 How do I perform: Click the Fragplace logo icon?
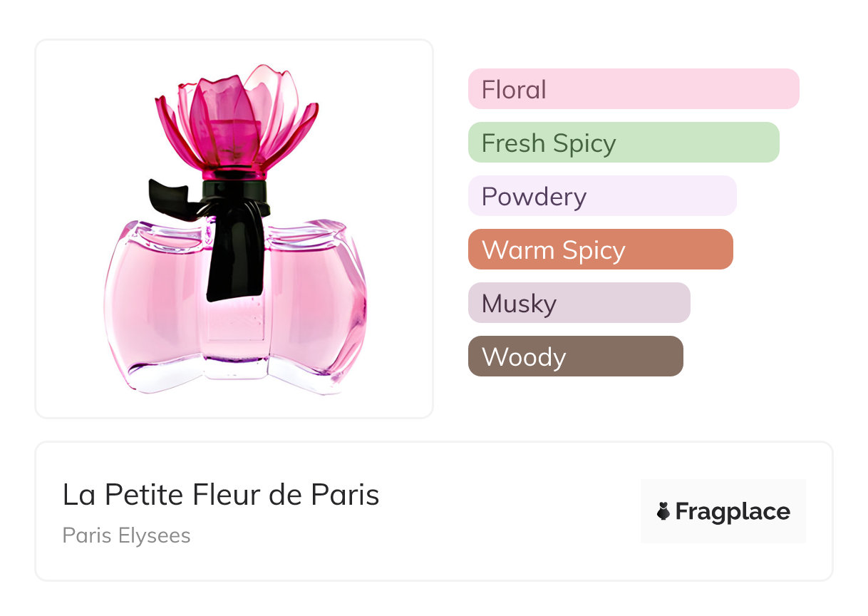[663, 511]
